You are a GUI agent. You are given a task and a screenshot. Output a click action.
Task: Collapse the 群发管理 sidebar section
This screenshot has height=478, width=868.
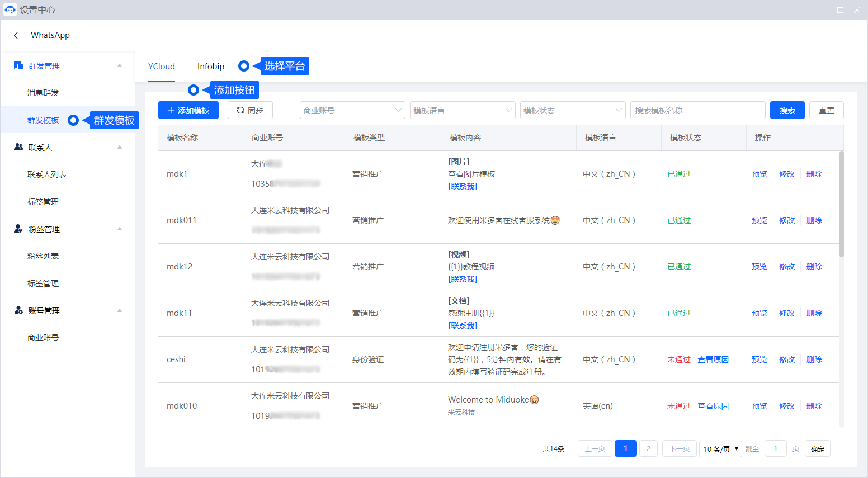coord(120,66)
